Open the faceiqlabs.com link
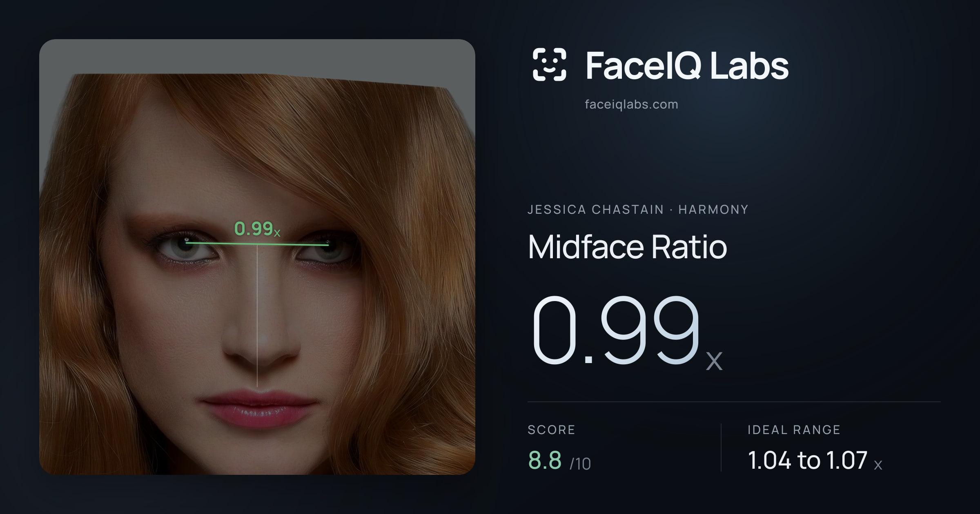The image size is (980, 514). coord(631,104)
